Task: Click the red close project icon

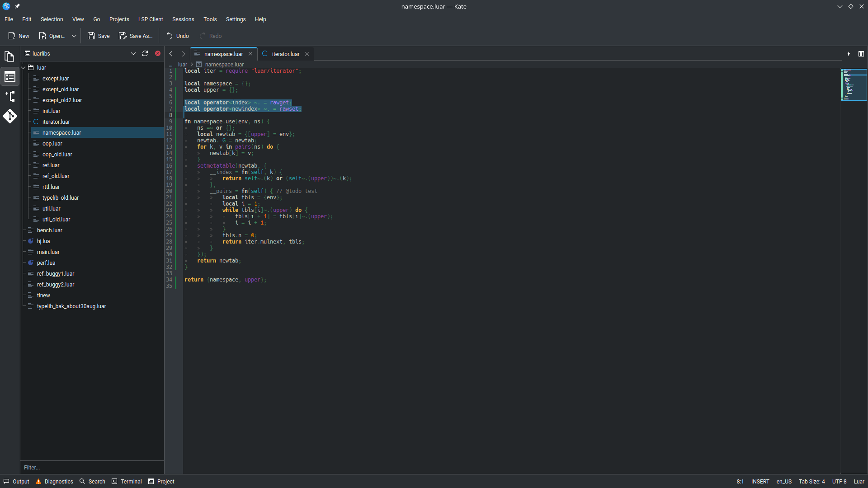Action: (x=158, y=53)
